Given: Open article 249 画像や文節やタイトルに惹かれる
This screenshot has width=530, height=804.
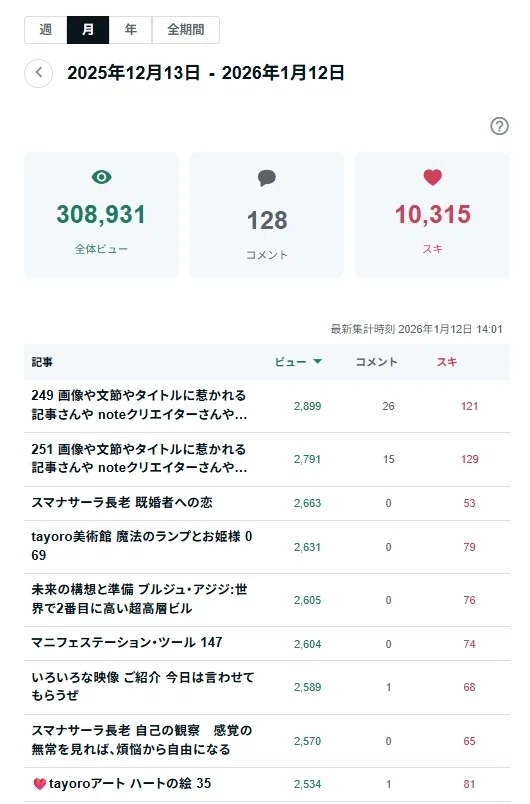Looking at the screenshot, I should point(139,405).
